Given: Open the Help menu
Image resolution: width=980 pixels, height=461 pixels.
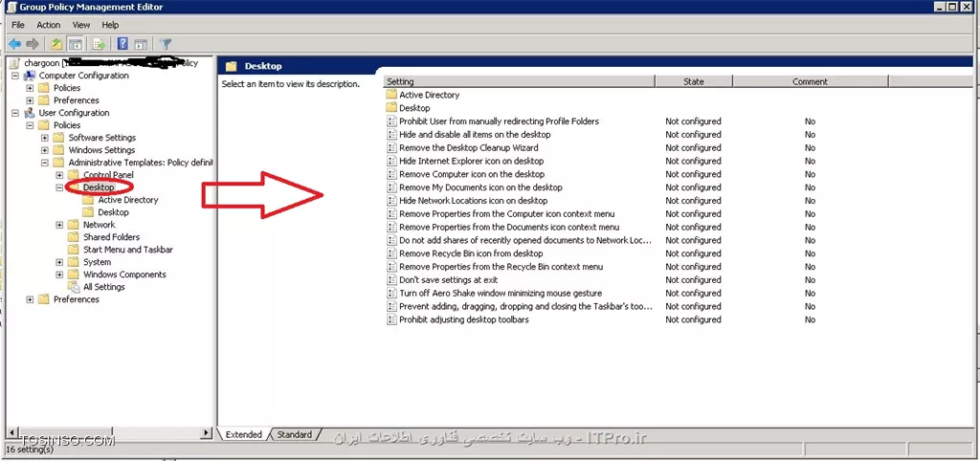Looking at the screenshot, I should 110,25.
